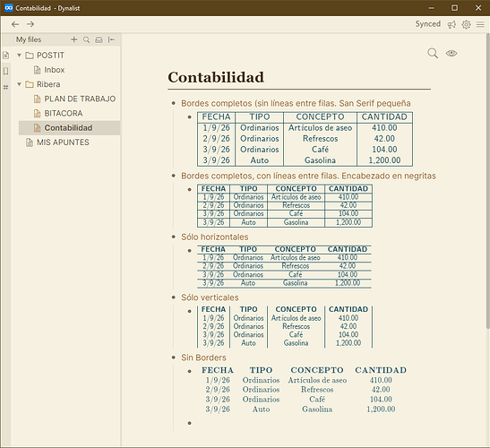490x448 pixels.
Task: Open the announcements megaphone icon
Action: coord(451,24)
